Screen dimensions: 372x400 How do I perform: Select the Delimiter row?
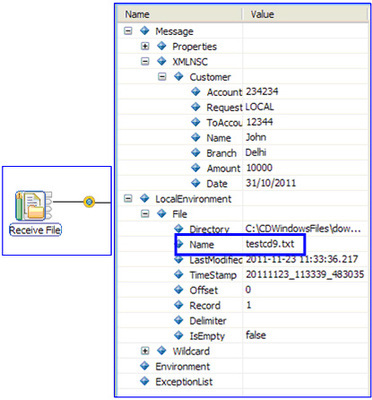pyautogui.click(x=243, y=321)
